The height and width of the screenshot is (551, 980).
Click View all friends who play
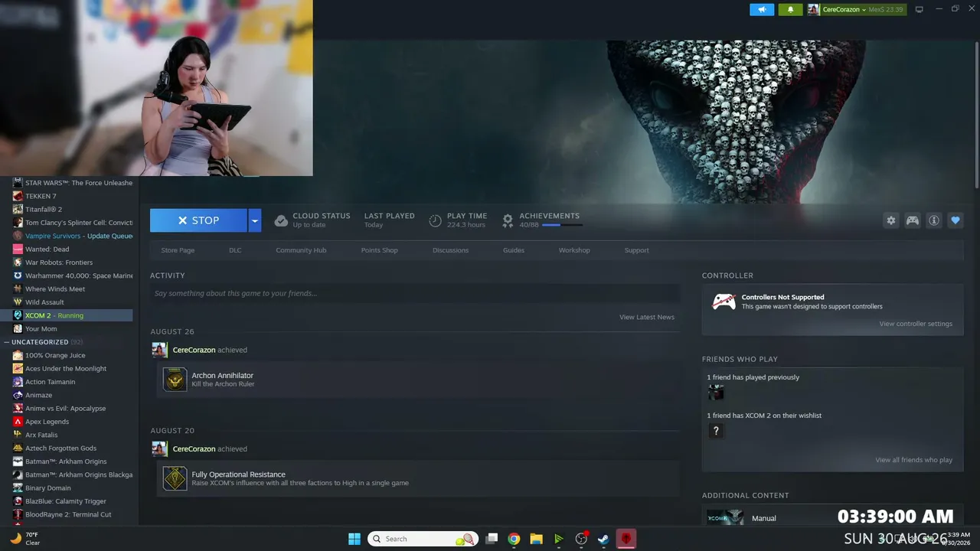[x=914, y=460]
